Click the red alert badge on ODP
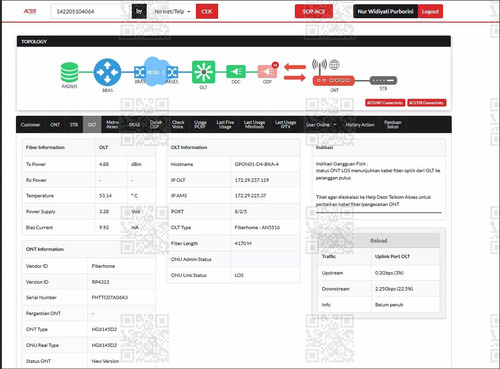 tap(275, 65)
